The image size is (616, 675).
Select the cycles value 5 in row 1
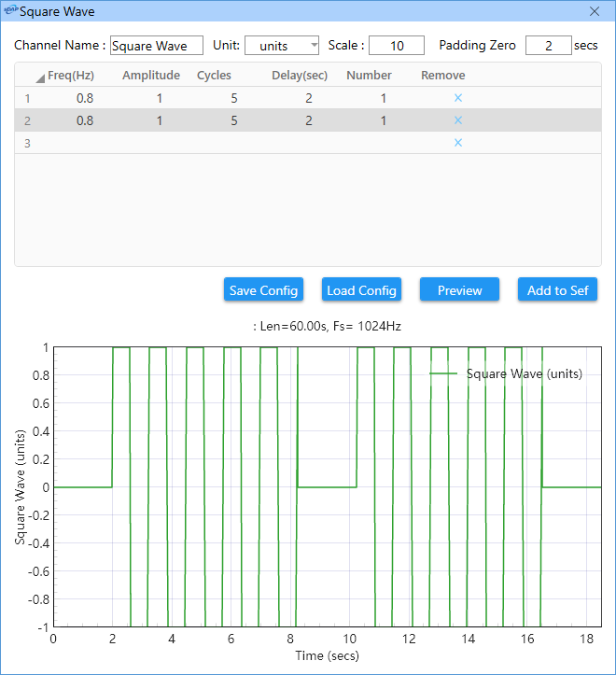coord(233,98)
